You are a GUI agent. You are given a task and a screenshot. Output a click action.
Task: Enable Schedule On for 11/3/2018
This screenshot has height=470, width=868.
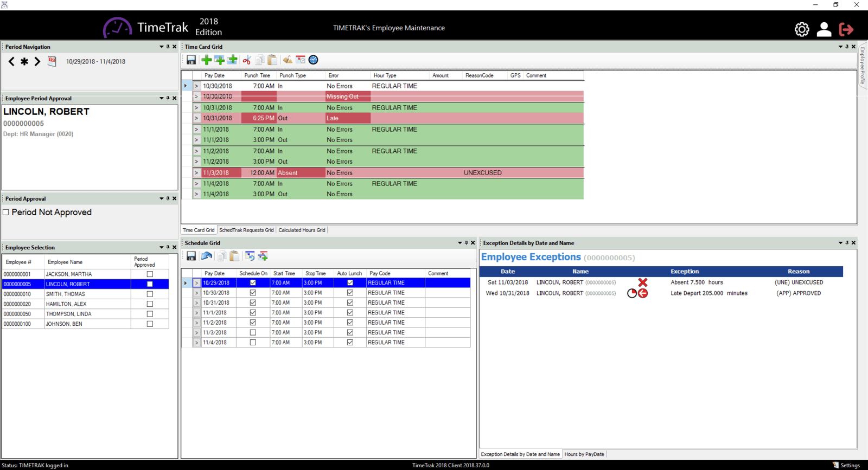click(x=253, y=332)
